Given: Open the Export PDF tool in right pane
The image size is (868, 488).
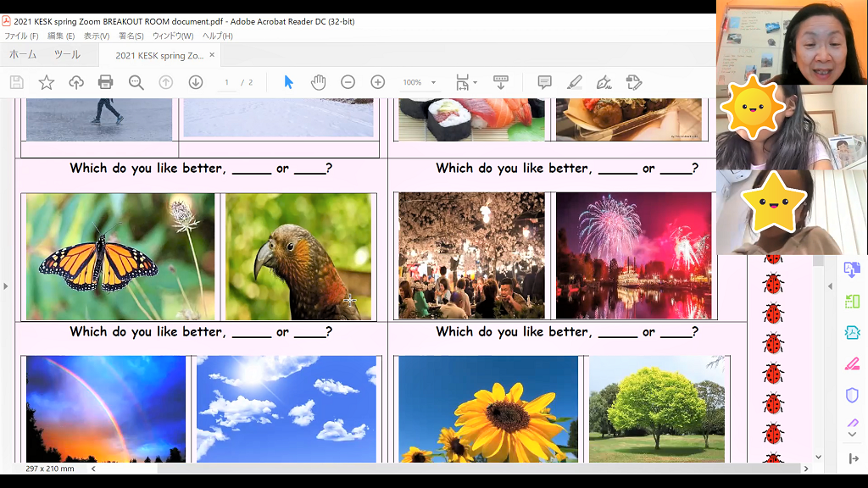Looking at the screenshot, I should tap(852, 269).
